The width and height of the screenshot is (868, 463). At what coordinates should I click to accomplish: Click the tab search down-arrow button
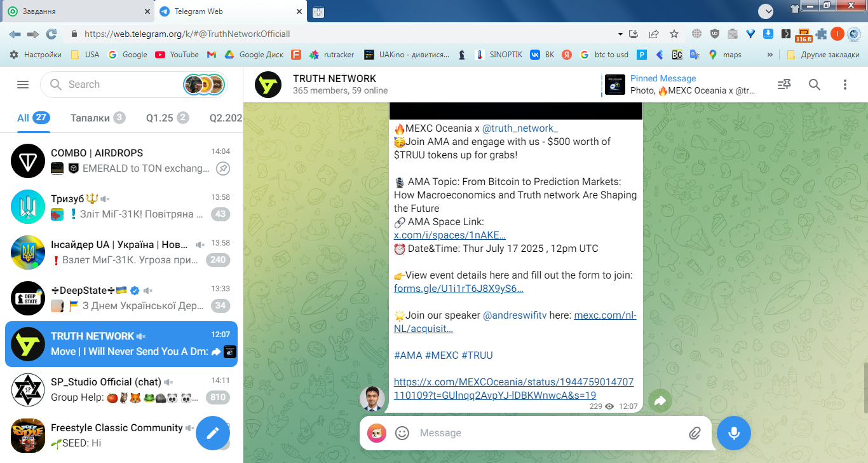coord(766,10)
